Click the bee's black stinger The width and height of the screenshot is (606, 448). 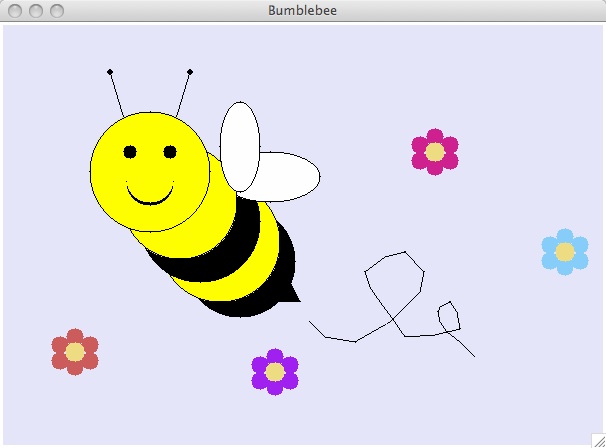(x=292, y=294)
